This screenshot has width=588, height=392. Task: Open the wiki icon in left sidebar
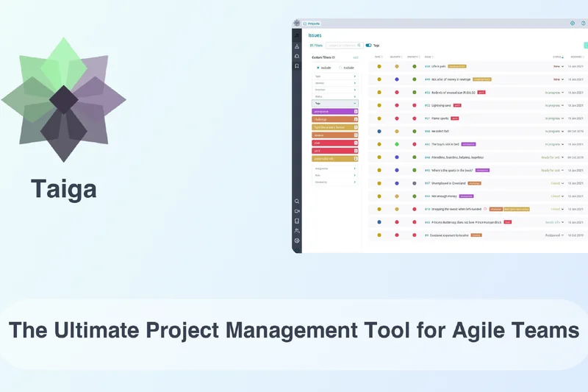pyautogui.click(x=297, y=221)
